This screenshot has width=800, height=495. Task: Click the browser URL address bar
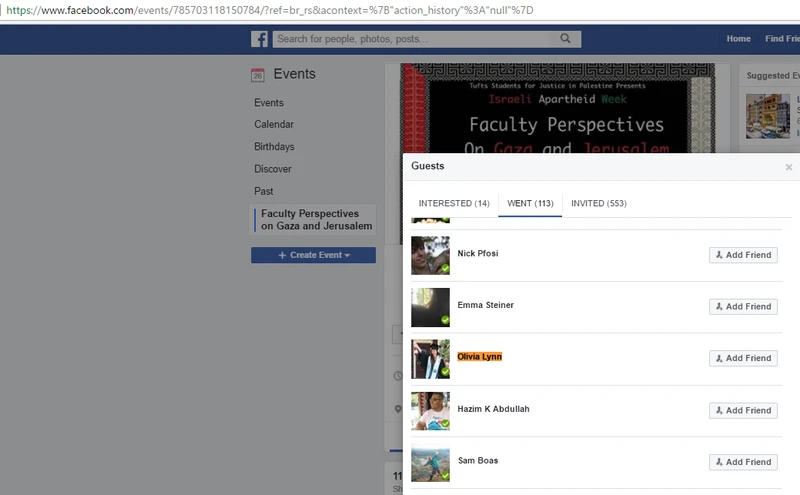[x=400, y=10]
